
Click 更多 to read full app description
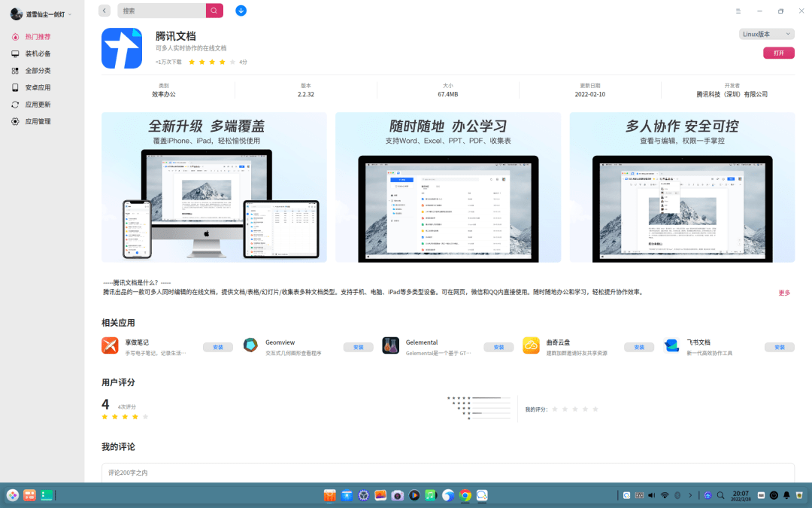(x=784, y=292)
